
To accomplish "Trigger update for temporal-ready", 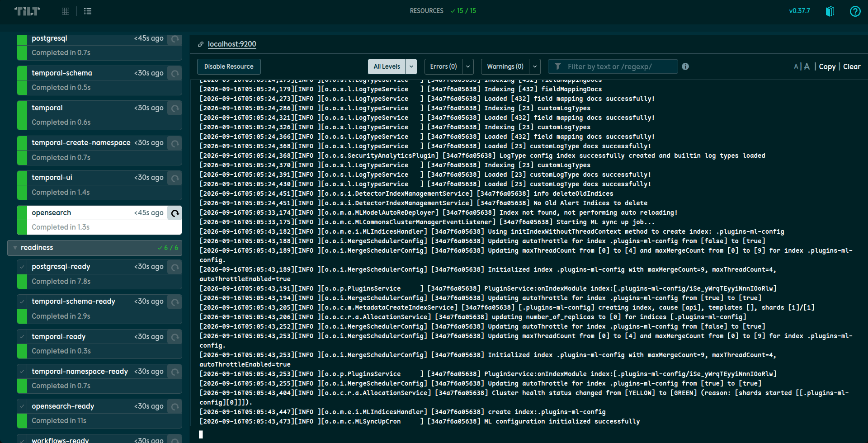I will [x=175, y=337].
